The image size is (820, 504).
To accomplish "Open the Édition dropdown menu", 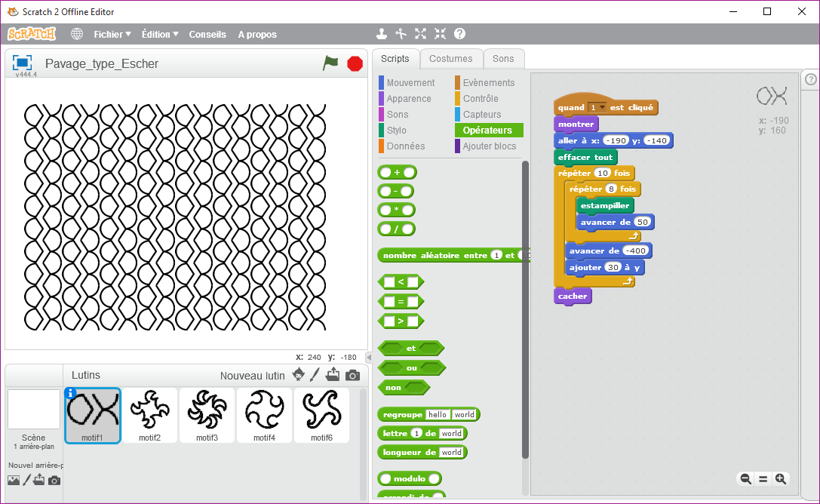I will (160, 34).
